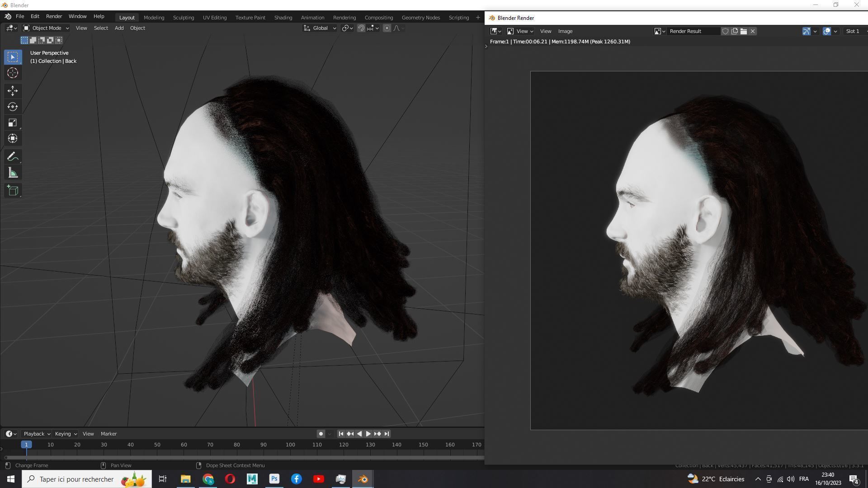
Task: Open Slot 1 render slot dropdown
Action: pos(855,31)
